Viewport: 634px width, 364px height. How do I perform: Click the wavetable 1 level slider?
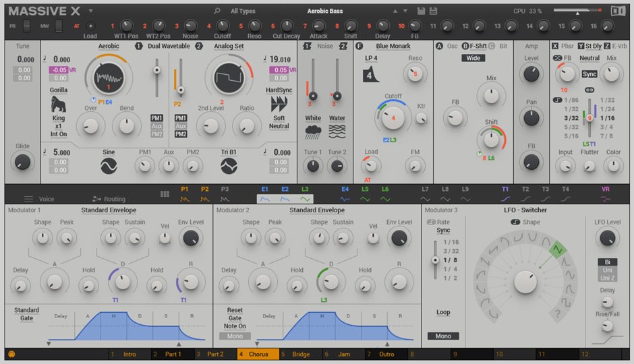coord(157,69)
